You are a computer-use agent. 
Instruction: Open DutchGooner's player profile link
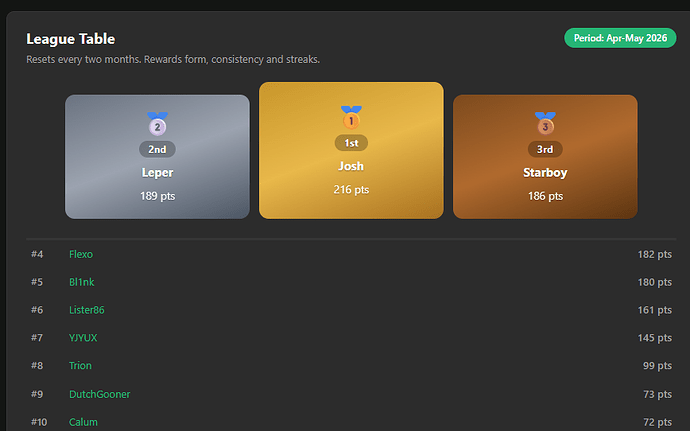tap(99, 394)
